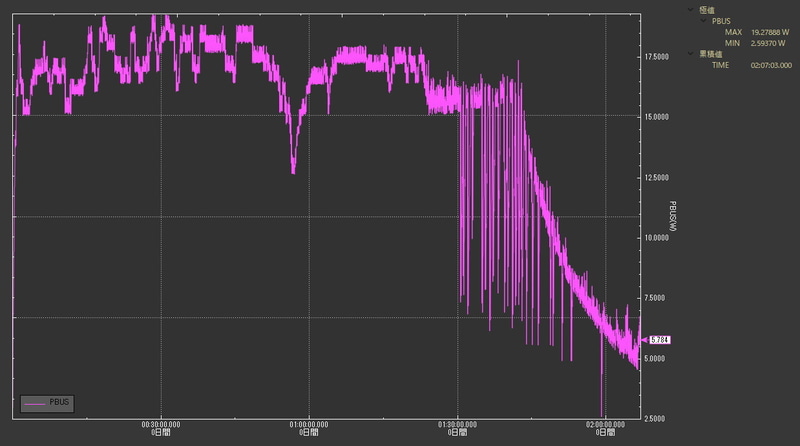Select the 極値 tree heading

pos(707,10)
